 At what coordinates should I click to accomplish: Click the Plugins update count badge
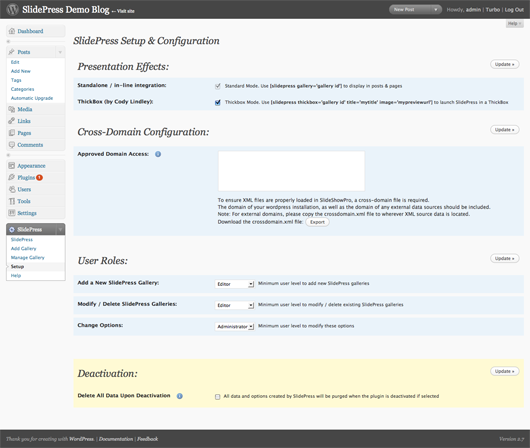click(x=39, y=178)
